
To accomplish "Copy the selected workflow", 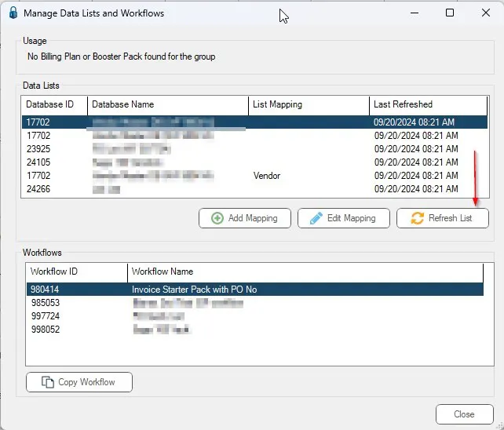I will [79, 382].
